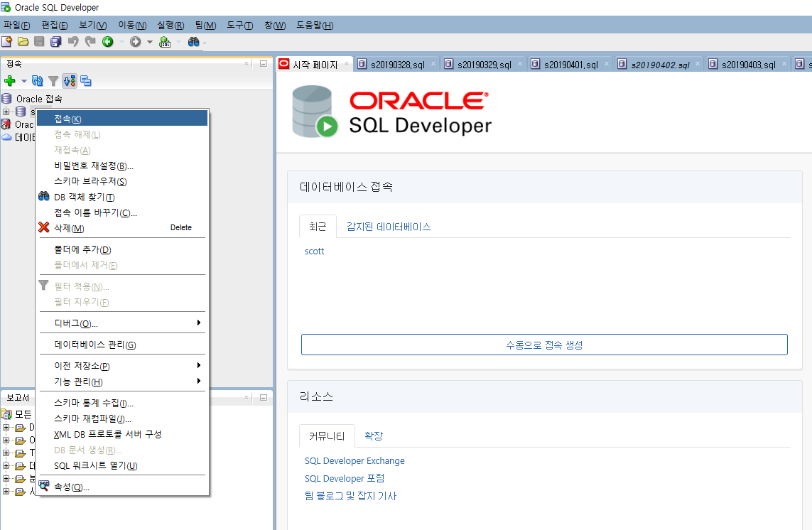Image resolution: width=812 pixels, height=530 pixels.
Task: Open the SQL worksheet toolbar icon
Action: [x=165, y=42]
